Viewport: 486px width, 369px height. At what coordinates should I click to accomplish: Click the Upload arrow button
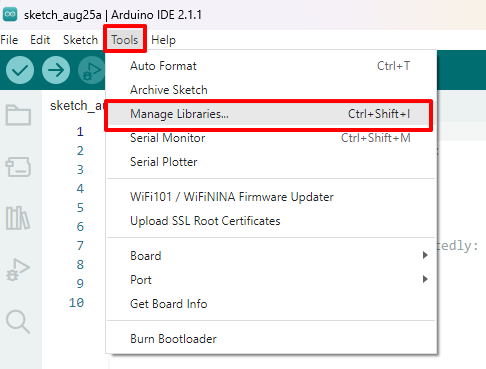[56, 70]
